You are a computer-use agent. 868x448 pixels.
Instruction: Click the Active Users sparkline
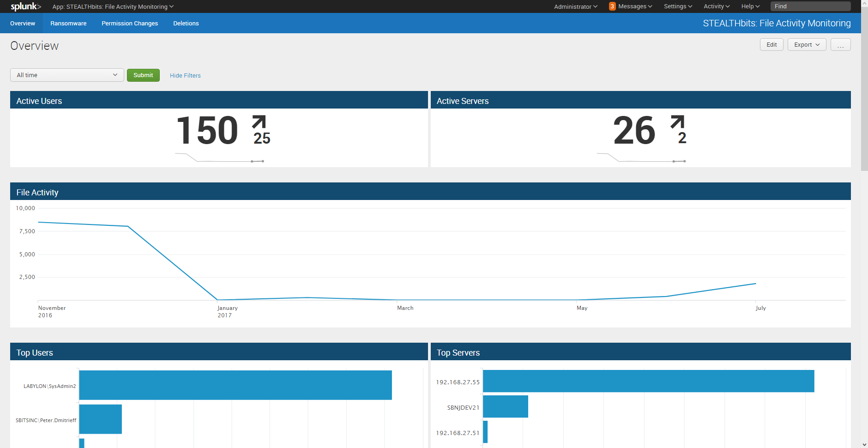tap(219, 158)
